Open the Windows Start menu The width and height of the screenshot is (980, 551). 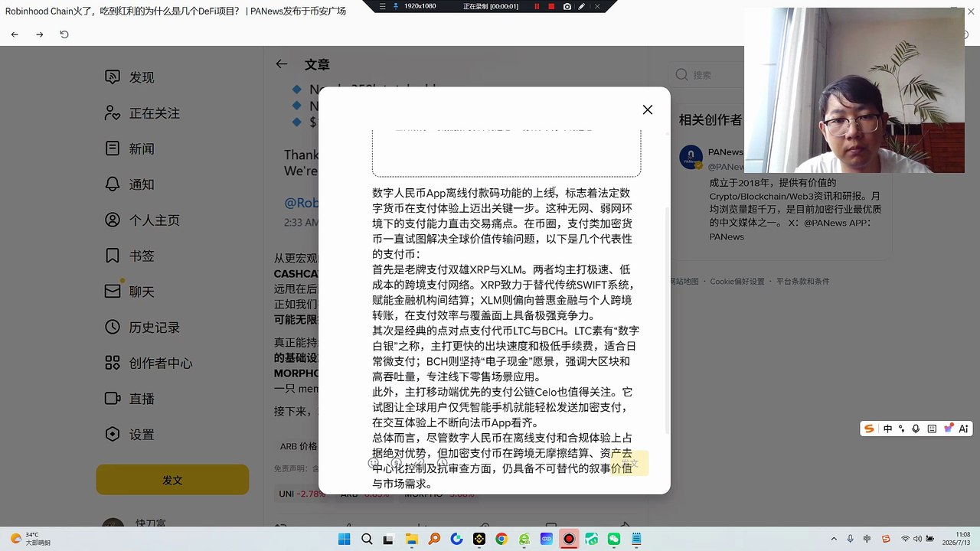344,539
